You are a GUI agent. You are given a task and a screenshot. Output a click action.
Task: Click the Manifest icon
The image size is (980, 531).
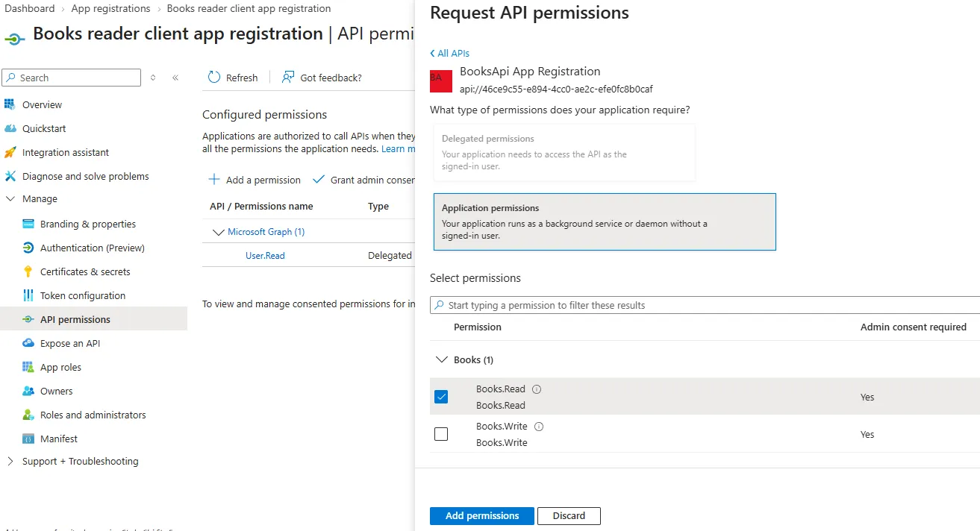pos(28,439)
